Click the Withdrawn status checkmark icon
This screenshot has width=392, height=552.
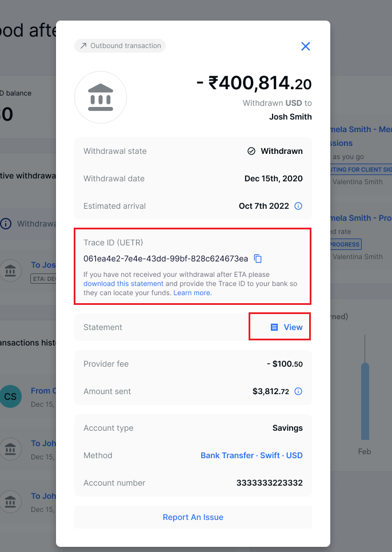tap(251, 151)
